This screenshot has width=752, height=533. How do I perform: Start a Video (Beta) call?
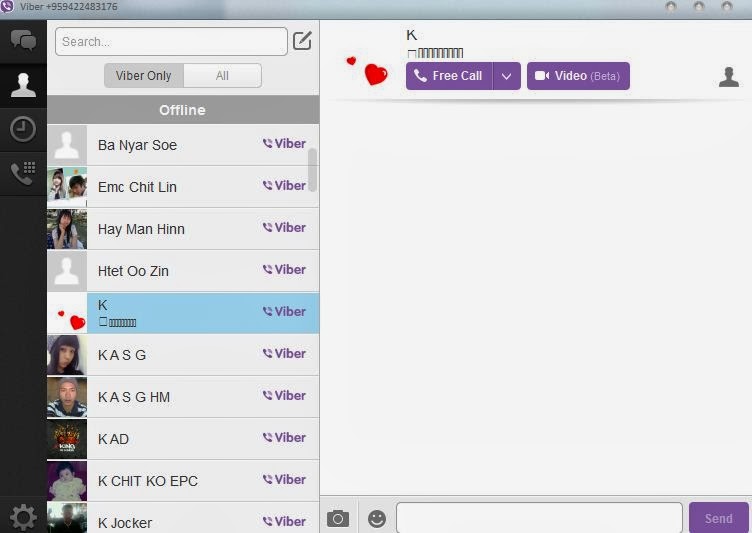click(578, 76)
